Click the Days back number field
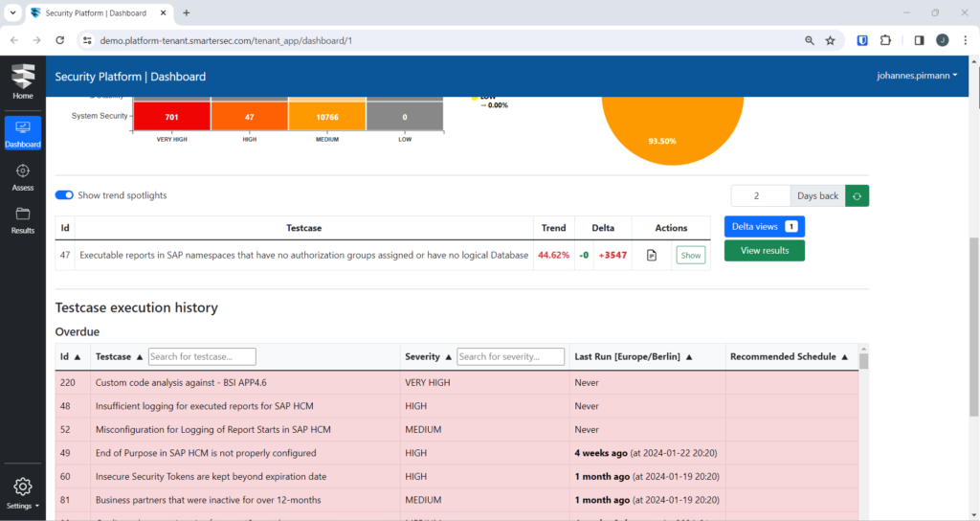The width and height of the screenshot is (980, 521). (761, 195)
